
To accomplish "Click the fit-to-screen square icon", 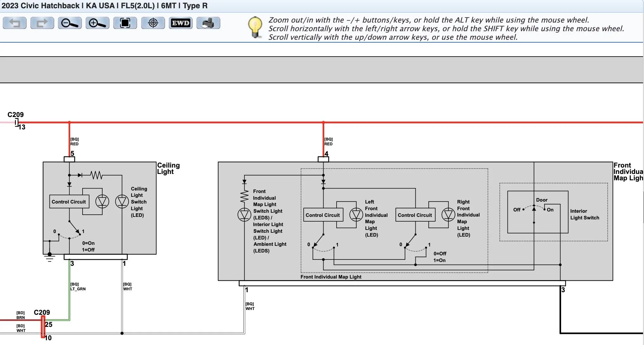I will [125, 23].
